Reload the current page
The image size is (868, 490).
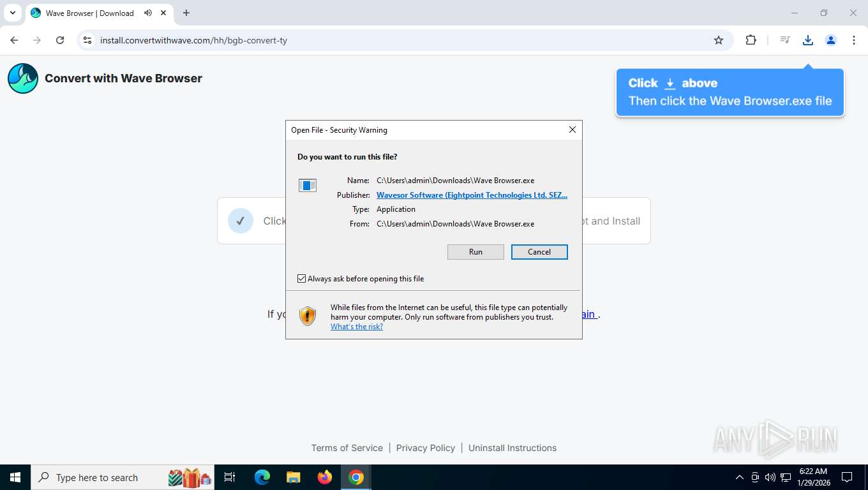pos(60,40)
